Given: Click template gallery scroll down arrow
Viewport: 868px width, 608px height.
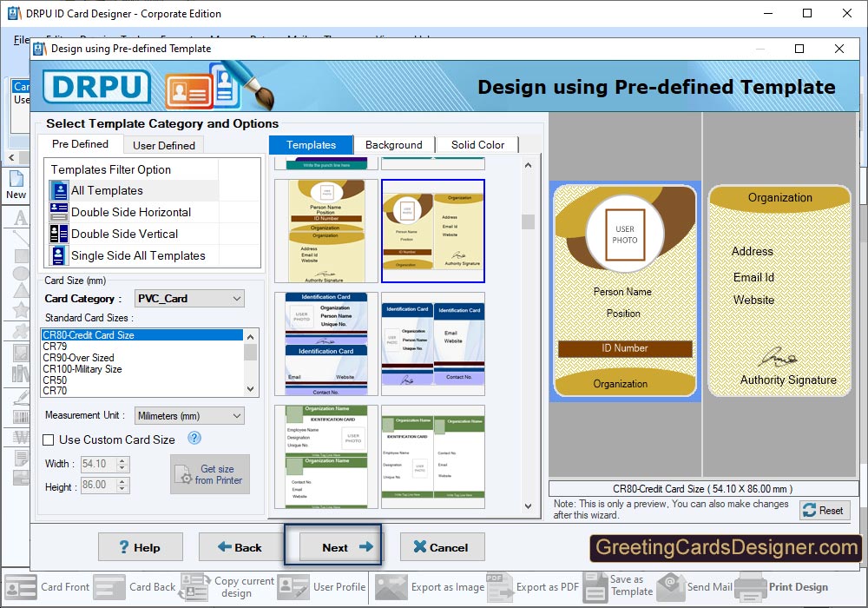Looking at the screenshot, I should (x=528, y=506).
